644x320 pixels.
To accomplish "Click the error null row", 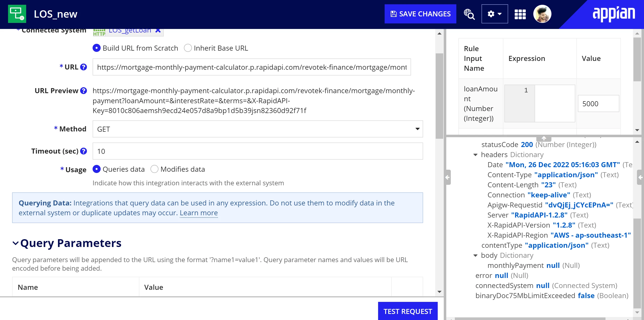I will click(x=502, y=275).
